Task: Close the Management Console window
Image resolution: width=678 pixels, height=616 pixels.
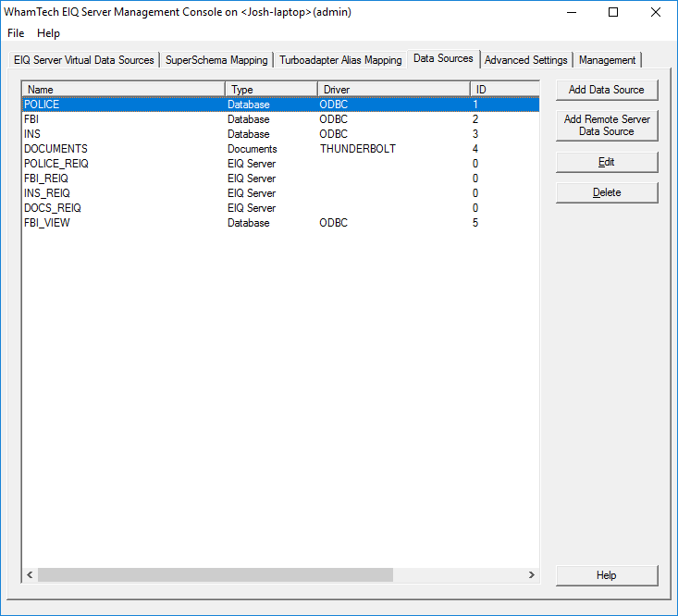Action: 656,12
